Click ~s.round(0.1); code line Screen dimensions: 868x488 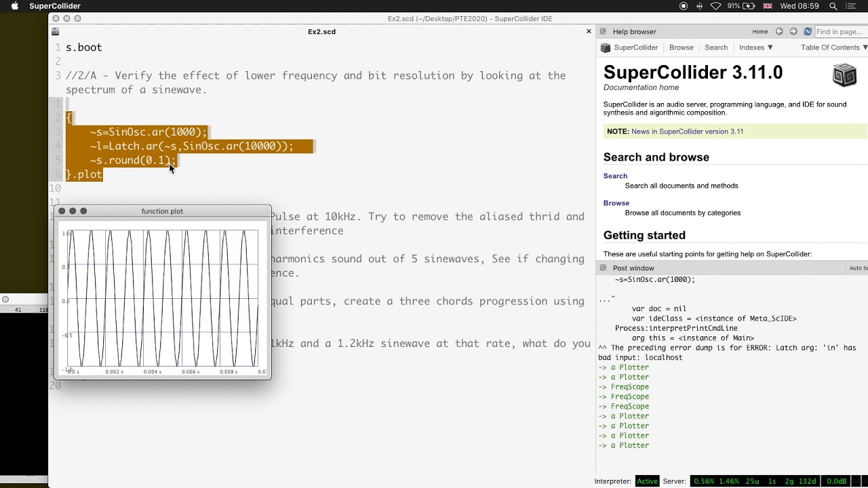pyautogui.click(x=133, y=160)
